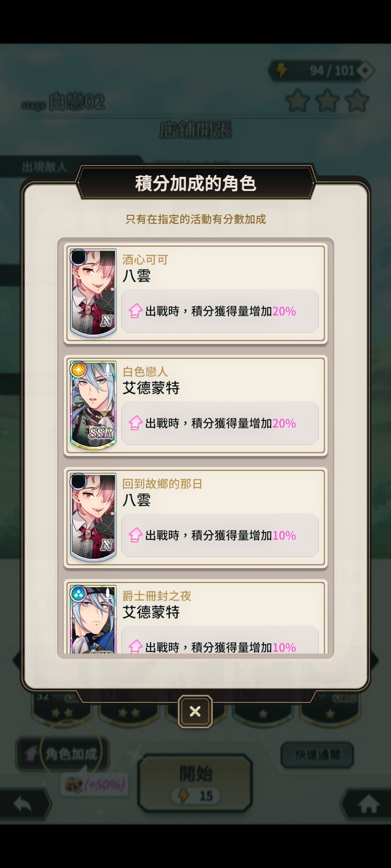Tap the water element icon on 爵士冊封之夜 card
391x868 pixels.
coord(79,594)
